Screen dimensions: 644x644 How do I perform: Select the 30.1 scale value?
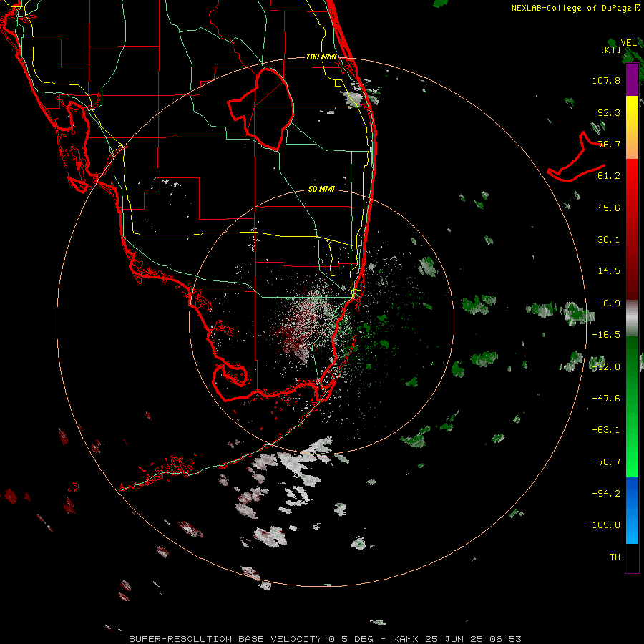click(609, 240)
